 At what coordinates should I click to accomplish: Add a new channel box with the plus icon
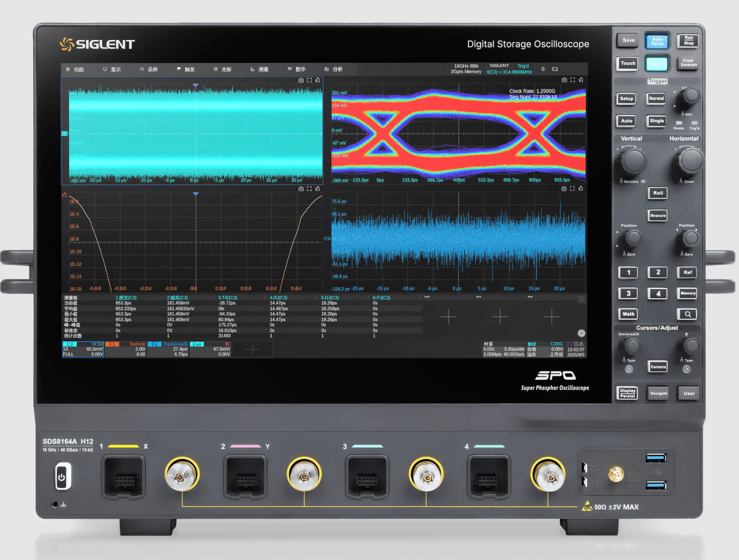pyautogui.click(x=252, y=350)
